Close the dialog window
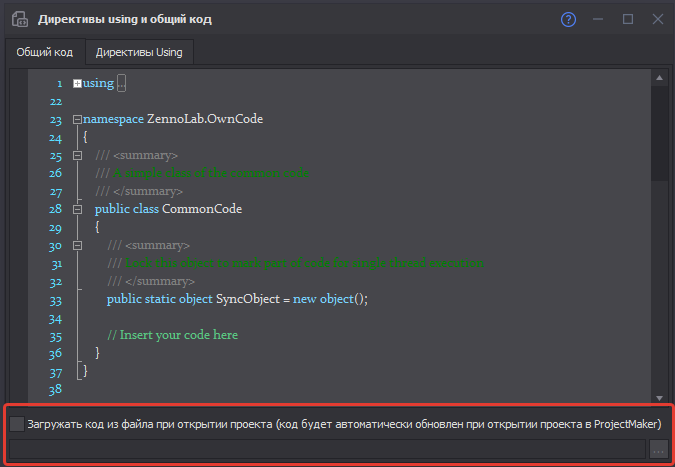The width and height of the screenshot is (675, 467). [x=658, y=19]
